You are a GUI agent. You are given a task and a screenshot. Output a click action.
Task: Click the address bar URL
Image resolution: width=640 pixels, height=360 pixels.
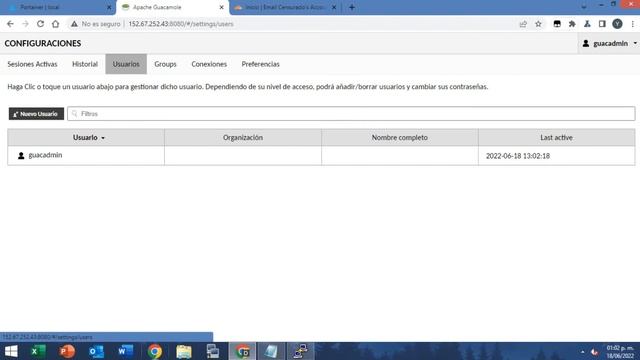(181, 24)
